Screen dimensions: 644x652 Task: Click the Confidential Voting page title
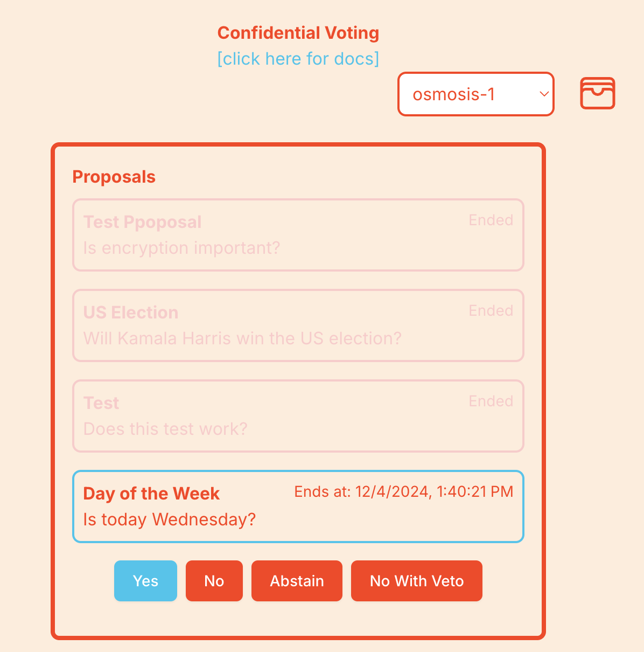tap(298, 33)
